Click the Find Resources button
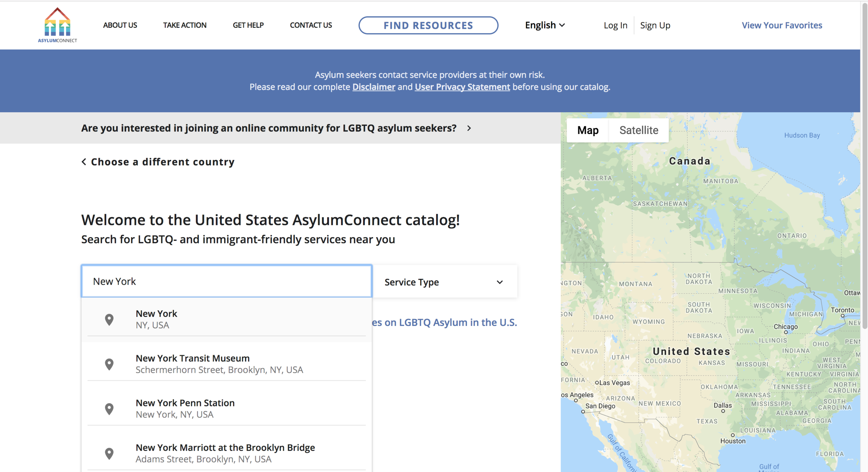This screenshot has width=868, height=472. [x=428, y=25]
